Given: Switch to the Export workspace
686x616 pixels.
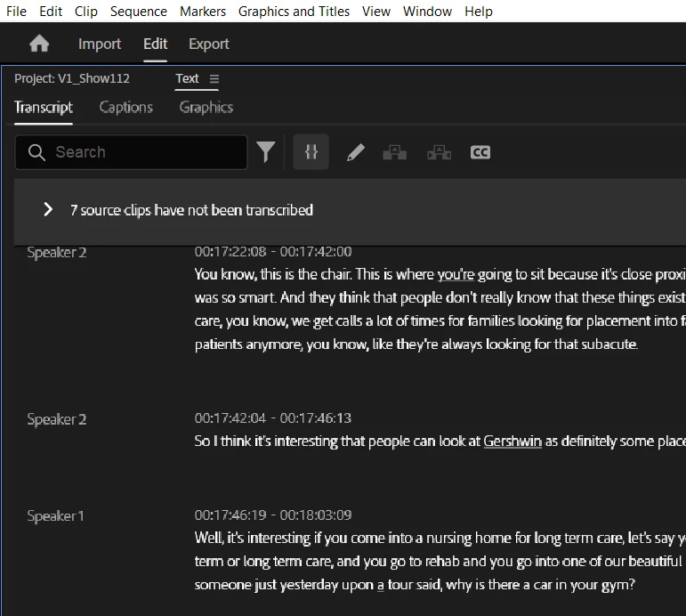Looking at the screenshot, I should (209, 44).
